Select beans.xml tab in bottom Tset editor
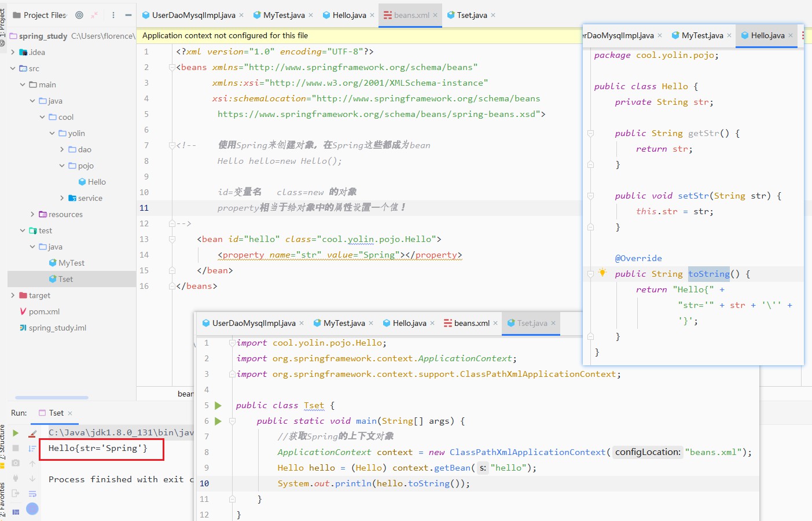Viewport: 812px width, 521px height. click(472, 323)
